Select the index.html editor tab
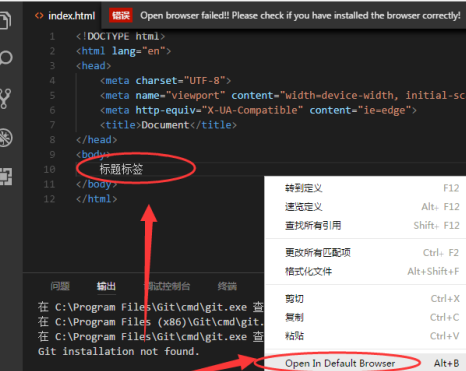466x371 pixels. (x=65, y=16)
